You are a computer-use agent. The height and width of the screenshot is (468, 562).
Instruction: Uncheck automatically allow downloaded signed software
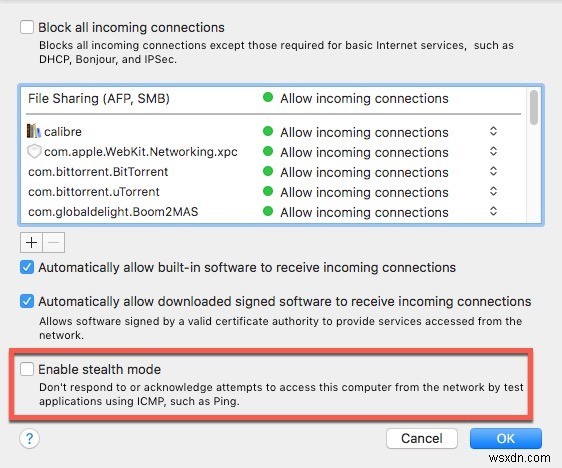point(27,301)
